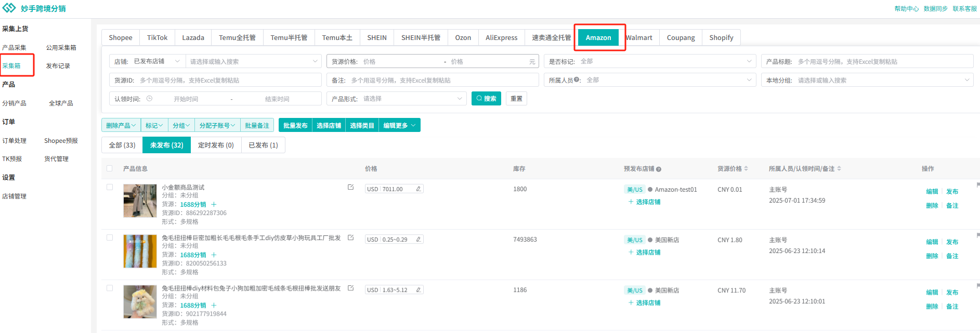980x333 pixels.
Task: Click the 联系客服 link
Action: pyautogui.click(x=964, y=9)
